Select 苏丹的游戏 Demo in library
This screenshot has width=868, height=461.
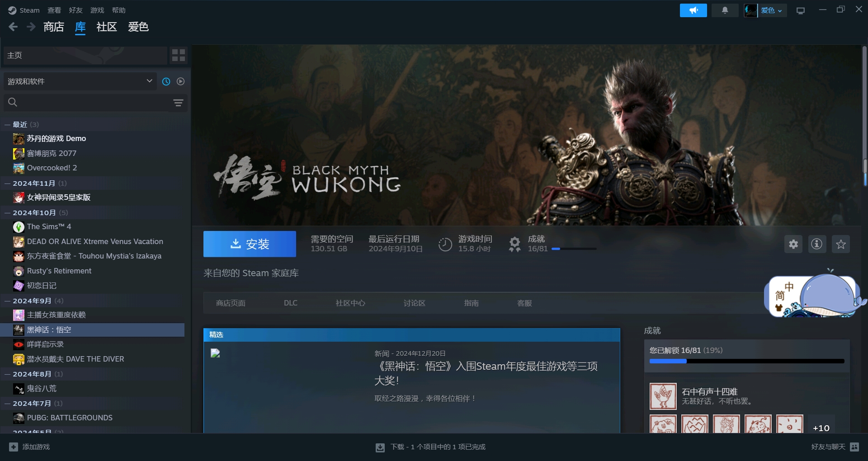pos(93,138)
